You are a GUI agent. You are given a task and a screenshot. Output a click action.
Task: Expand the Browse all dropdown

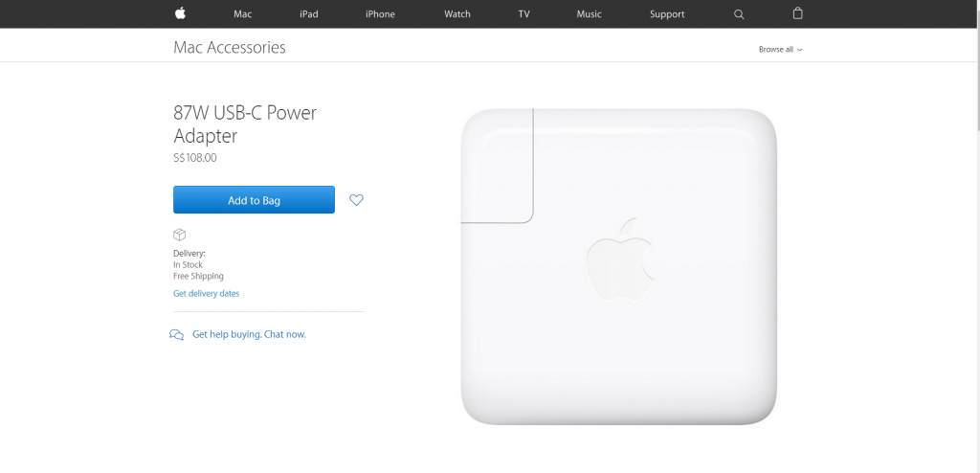click(780, 50)
